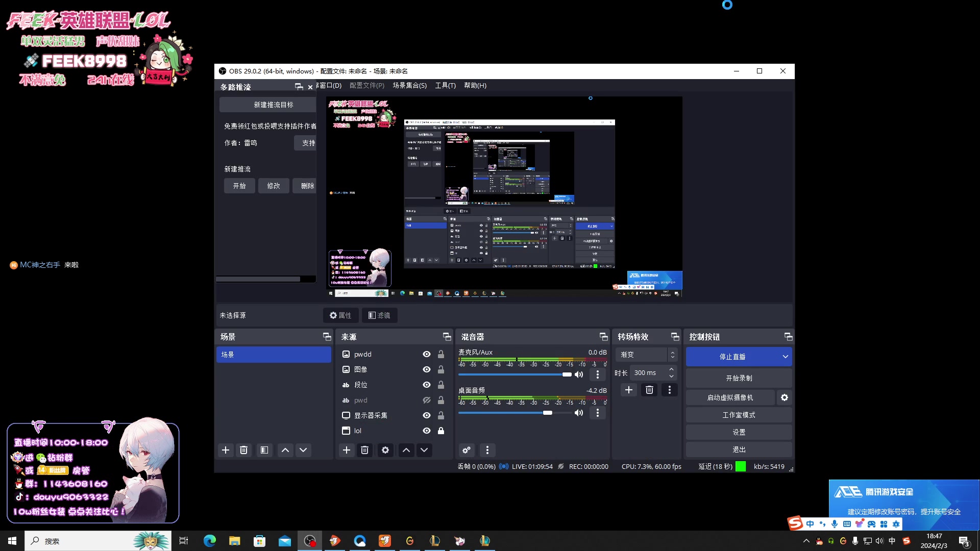The image size is (980, 551).
Task: Decrease transition duration with down stepper
Action: [672, 376]
